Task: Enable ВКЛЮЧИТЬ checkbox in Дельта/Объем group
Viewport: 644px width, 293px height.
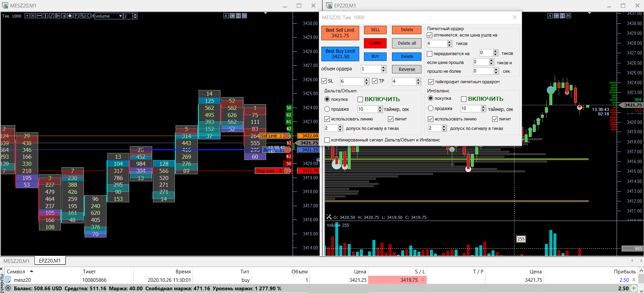Action: click(360, 99)
